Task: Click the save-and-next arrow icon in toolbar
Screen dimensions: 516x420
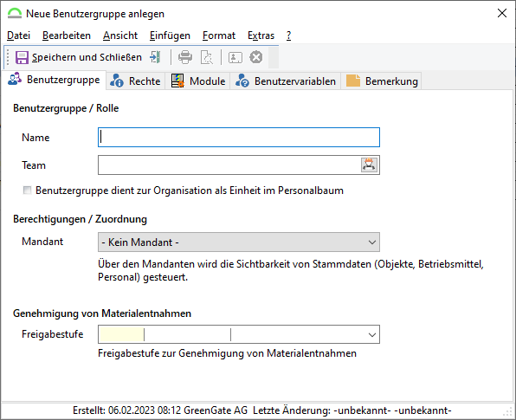Action: 155,57
